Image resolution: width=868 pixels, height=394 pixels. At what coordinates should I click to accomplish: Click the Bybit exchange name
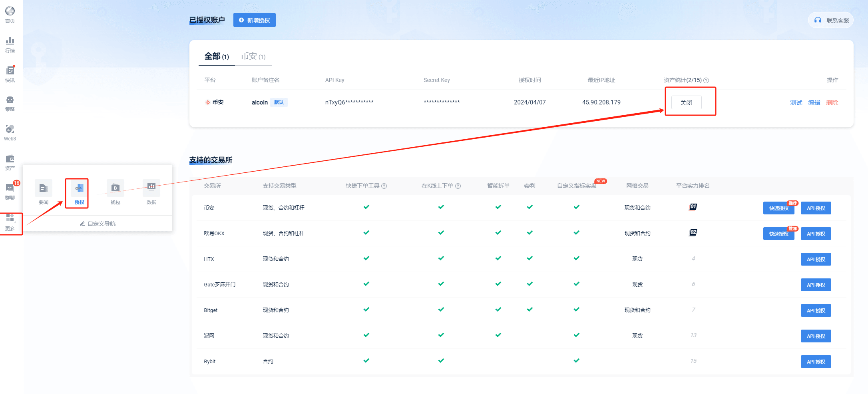pyautogui.click(x=210, y=361)
